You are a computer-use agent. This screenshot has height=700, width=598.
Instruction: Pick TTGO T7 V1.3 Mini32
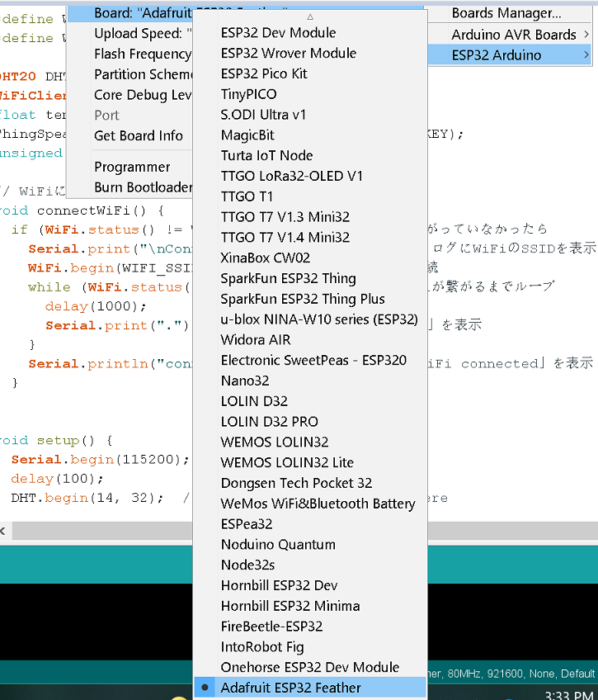pos(310,217)
